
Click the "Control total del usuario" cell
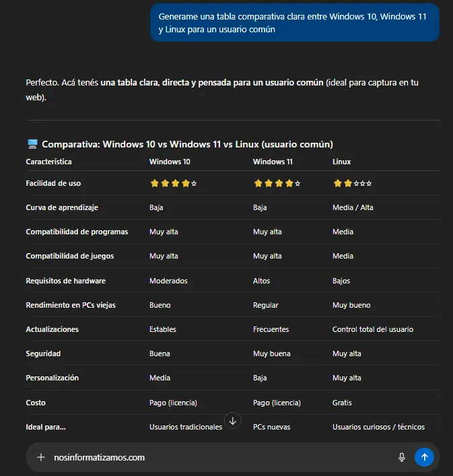pyautogui.click(x=373, y=329)
